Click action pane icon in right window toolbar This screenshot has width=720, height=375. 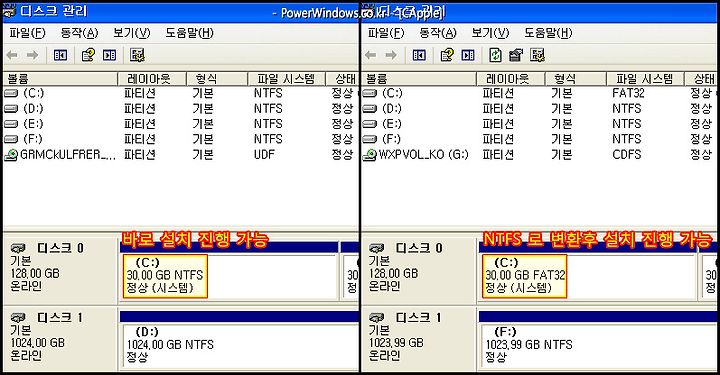click(468, 56)
